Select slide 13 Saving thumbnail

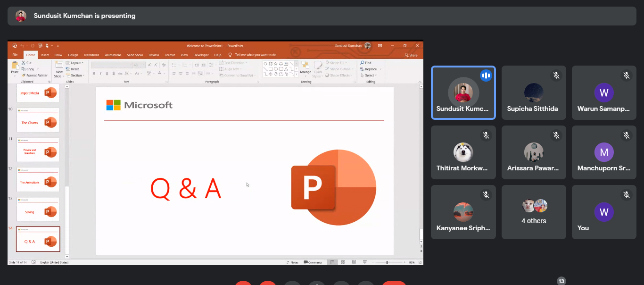[x=38, y=209]
